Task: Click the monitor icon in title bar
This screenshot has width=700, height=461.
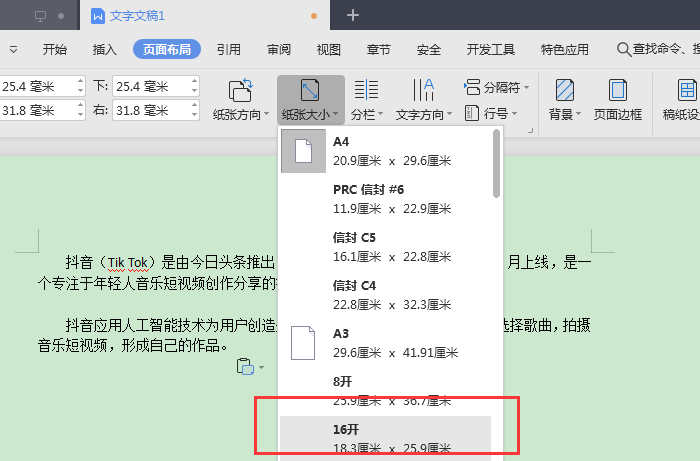Action: (x=41, y=16)
